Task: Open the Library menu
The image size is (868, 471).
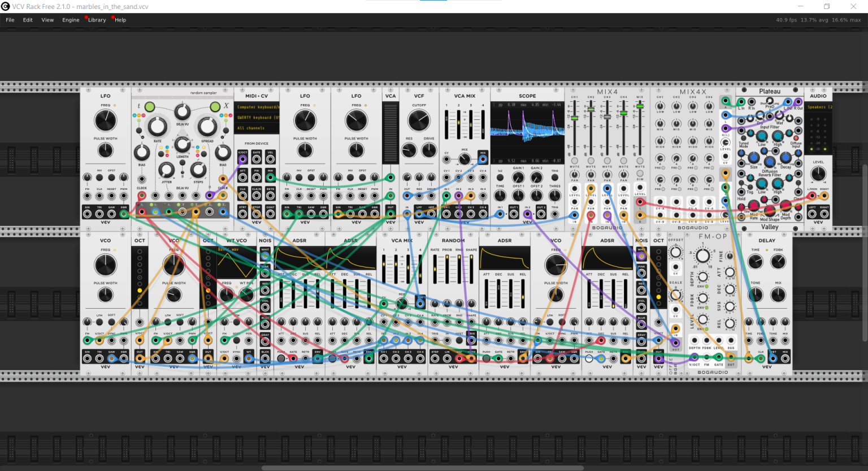Action: click(x=97, y=20)
